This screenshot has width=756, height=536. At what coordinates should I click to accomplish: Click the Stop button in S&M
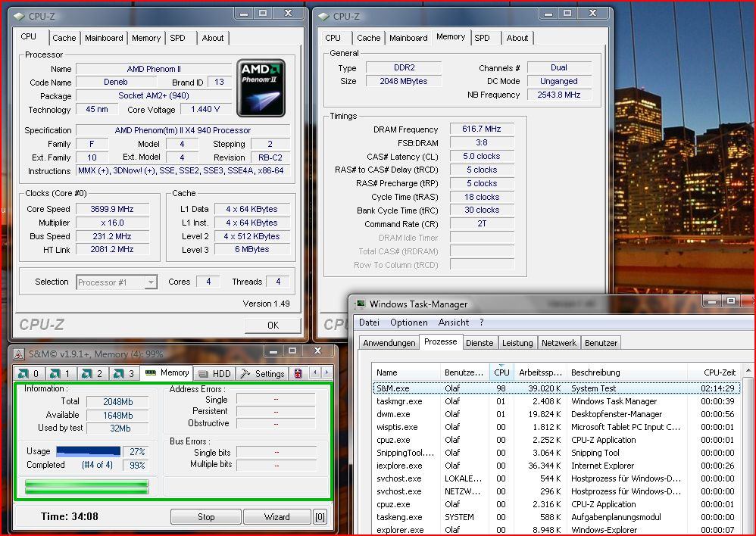tap(206, 517)
